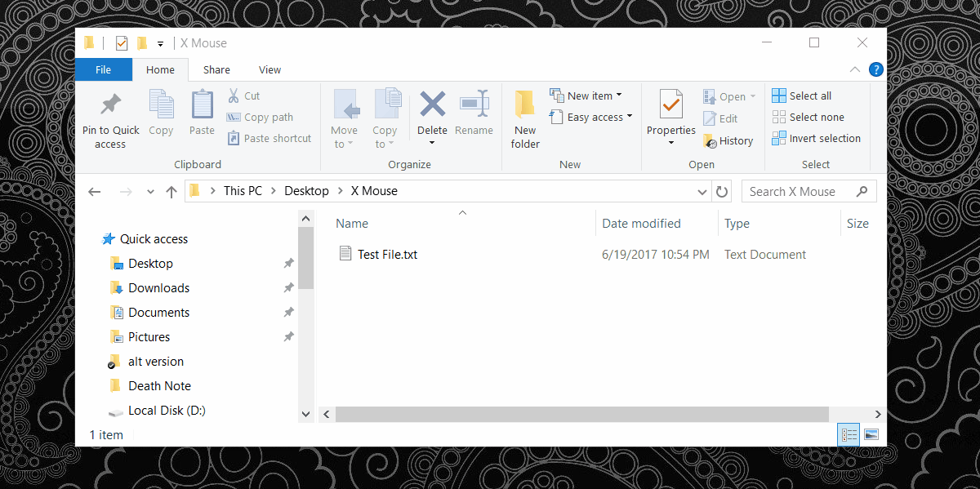Navigate up to the Desktop folder

click(x=171, y=190)
